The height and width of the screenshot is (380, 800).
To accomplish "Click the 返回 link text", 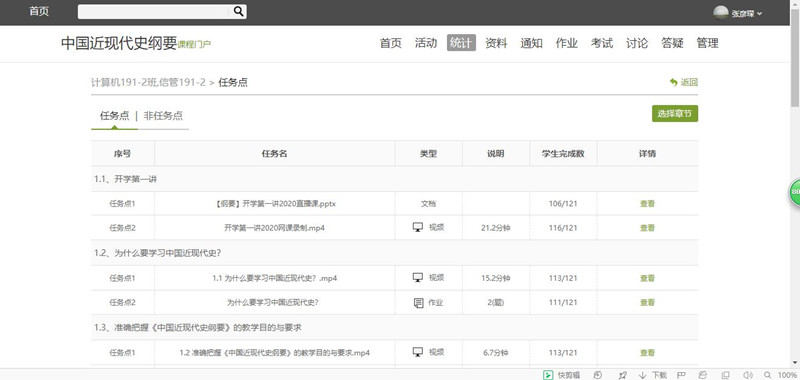I will pos(689,82).
